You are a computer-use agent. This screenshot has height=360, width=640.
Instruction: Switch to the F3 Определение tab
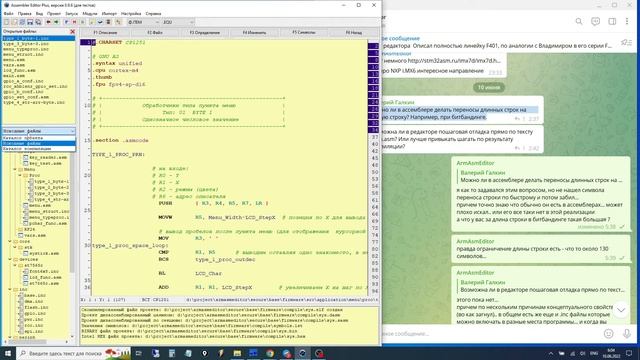pyautogui.click(x=204, y=32)
